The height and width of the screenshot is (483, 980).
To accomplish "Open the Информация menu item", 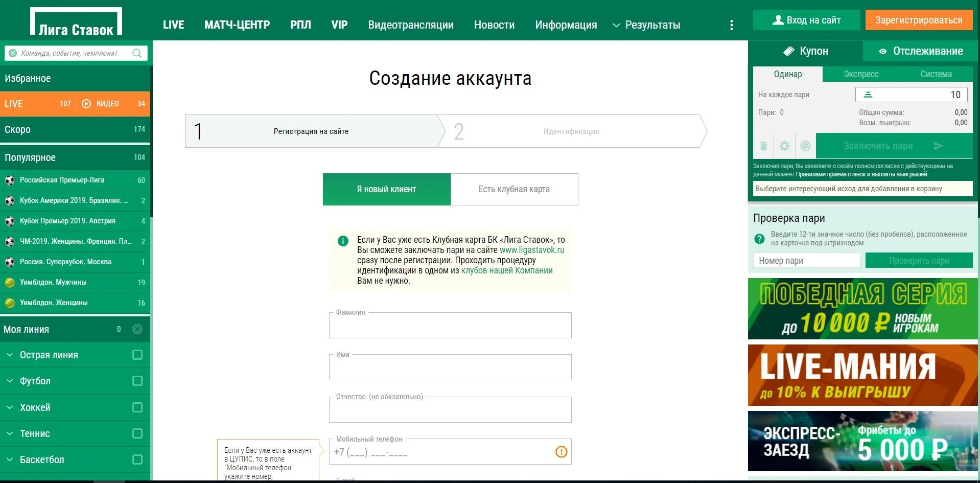I will pyautogui.click(x=566, y=25).
